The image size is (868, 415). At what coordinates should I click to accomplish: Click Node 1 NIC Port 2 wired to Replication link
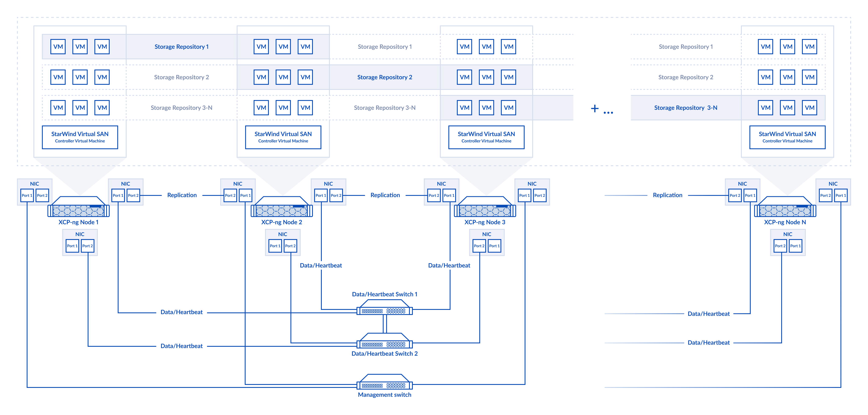(133, 195)
